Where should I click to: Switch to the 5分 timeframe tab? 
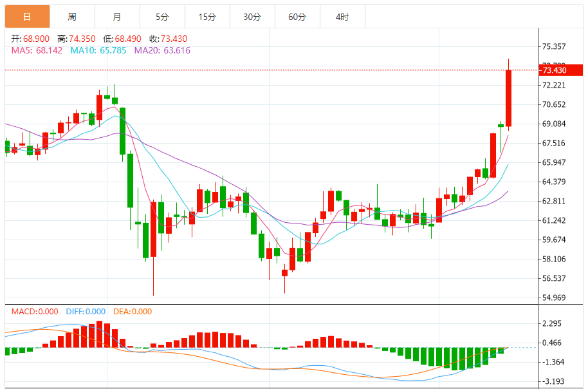coord(162,17)
